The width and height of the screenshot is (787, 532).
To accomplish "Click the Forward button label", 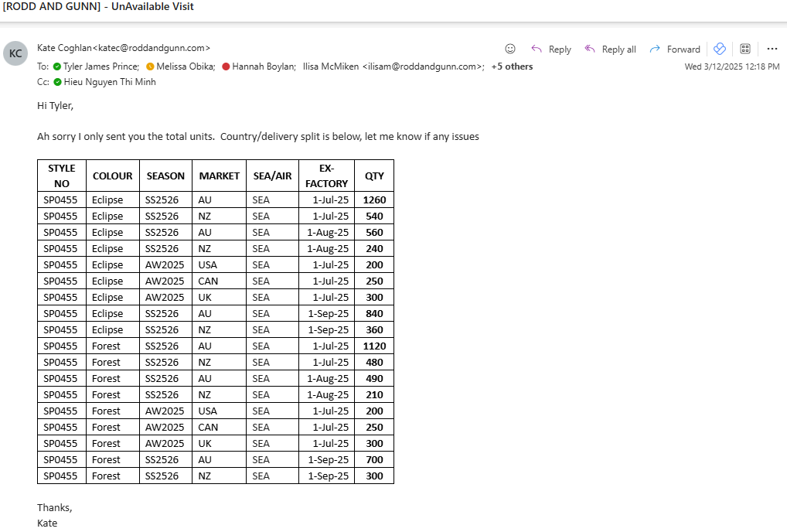I will click(x=683, y=49).
